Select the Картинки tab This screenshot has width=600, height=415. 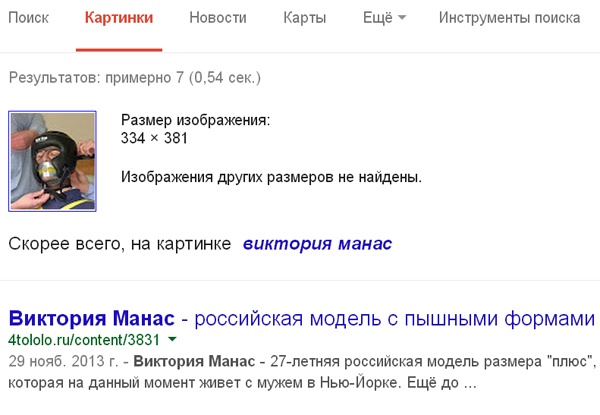[118, 18]
